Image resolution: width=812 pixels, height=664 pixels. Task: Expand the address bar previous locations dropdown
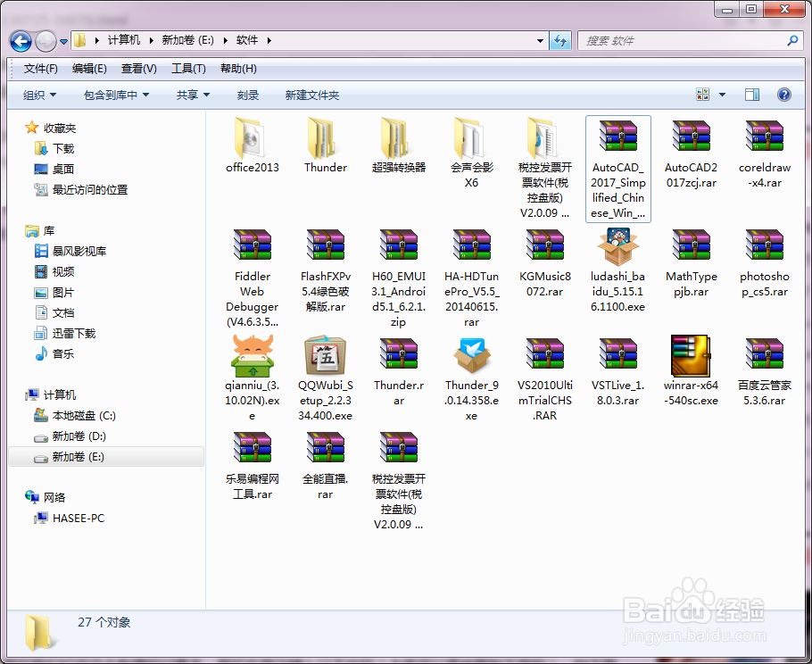(x=540, y=40)
